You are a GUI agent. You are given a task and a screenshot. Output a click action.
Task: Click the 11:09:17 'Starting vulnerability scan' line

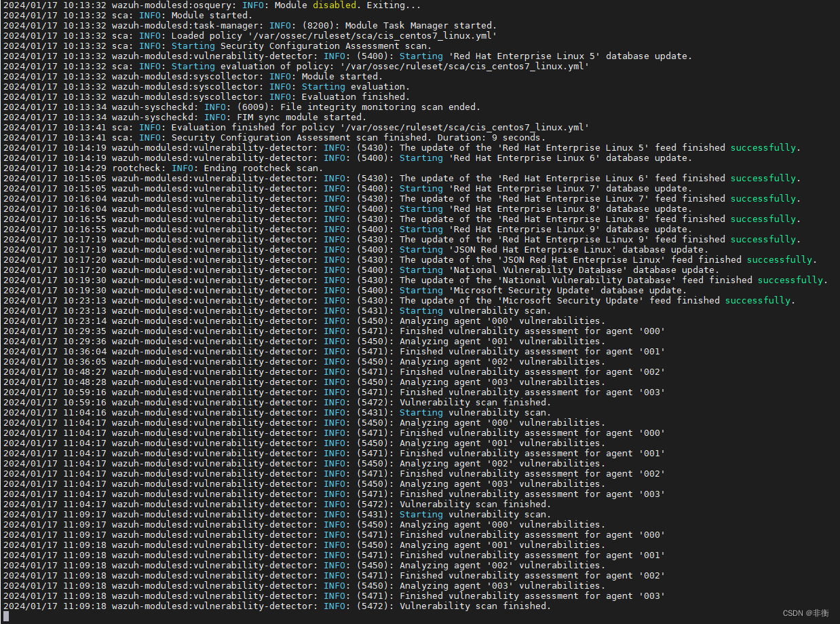click(277, 515)
